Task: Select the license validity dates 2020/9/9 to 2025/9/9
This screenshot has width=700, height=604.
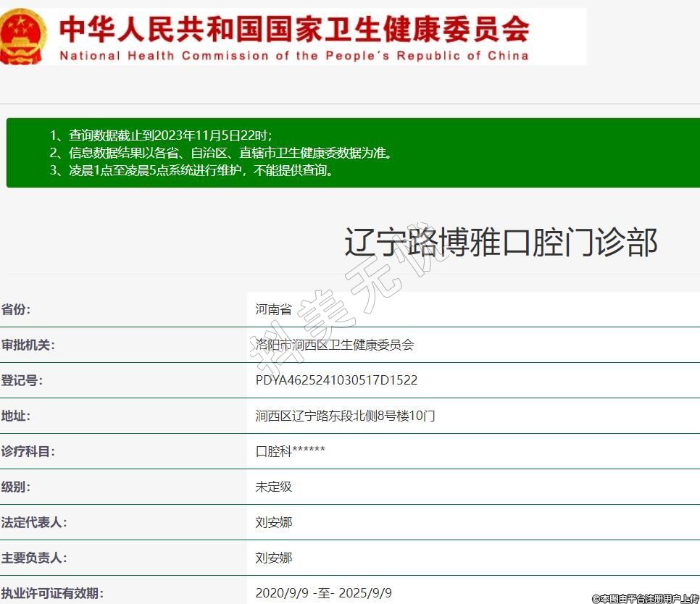Action: 323,593
